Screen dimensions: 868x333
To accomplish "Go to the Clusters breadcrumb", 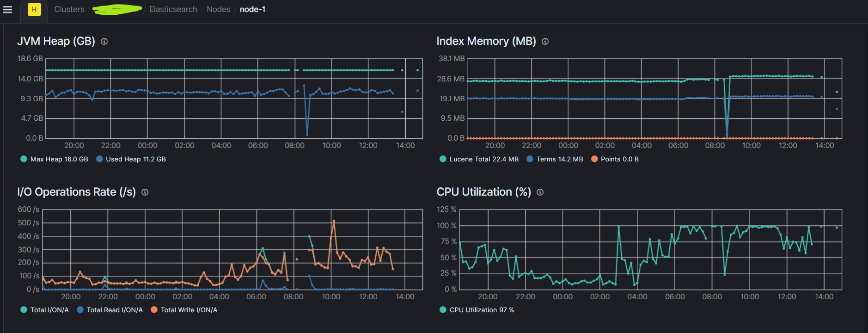I will click(69, 9).
